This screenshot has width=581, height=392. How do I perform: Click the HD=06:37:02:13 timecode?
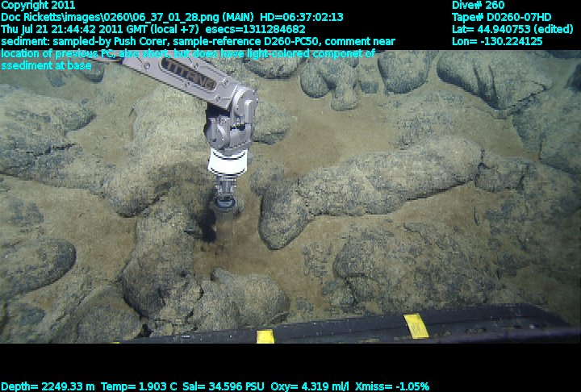point(297,17)
